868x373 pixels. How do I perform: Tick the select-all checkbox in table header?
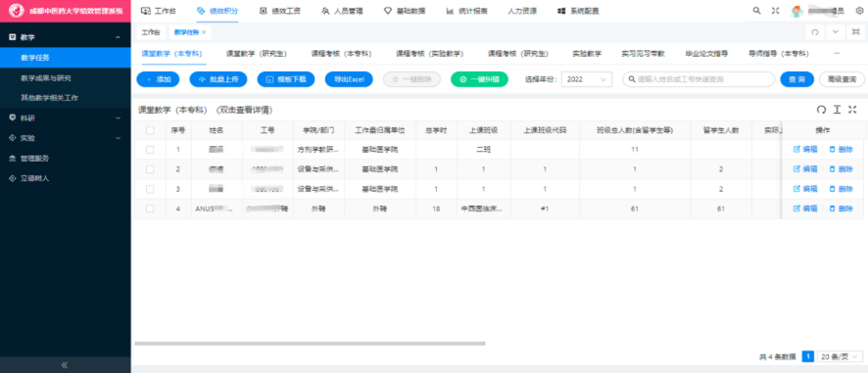pos(150,130)
